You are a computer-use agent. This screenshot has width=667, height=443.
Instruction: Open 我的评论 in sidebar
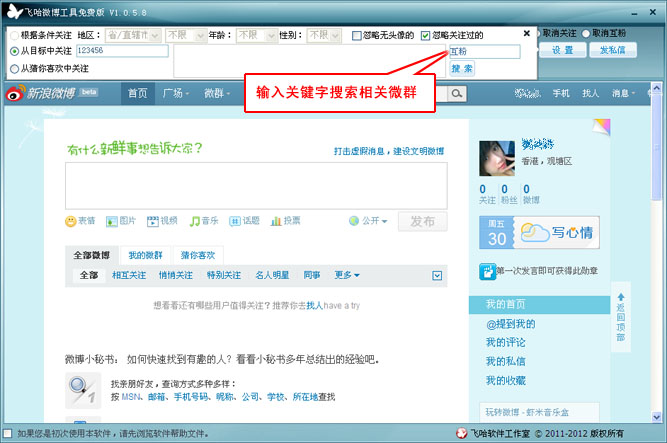pyautogui.click(x=505, y=343)
